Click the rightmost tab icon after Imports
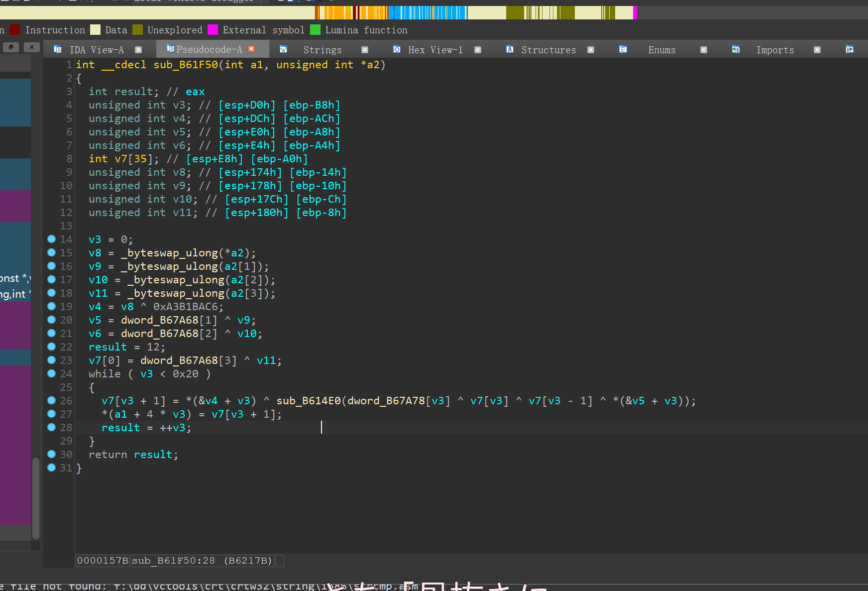Screen dimensions: 868x591 click(x=849, y=49)
